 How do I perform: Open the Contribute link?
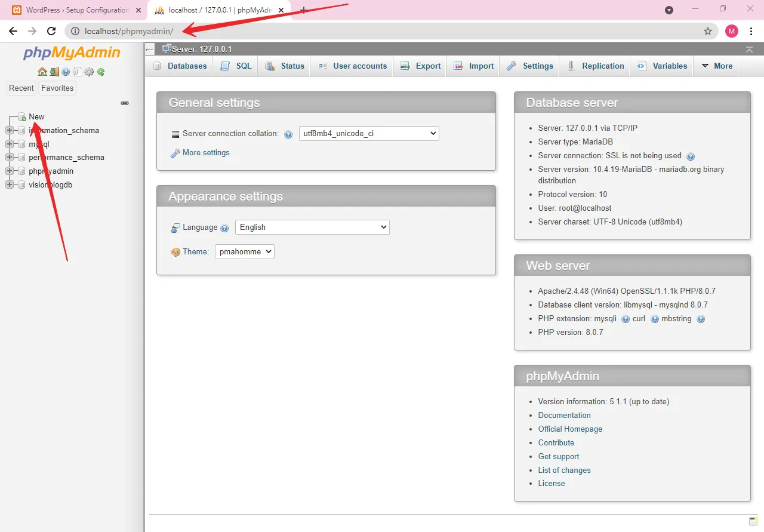tap(556, 442)
